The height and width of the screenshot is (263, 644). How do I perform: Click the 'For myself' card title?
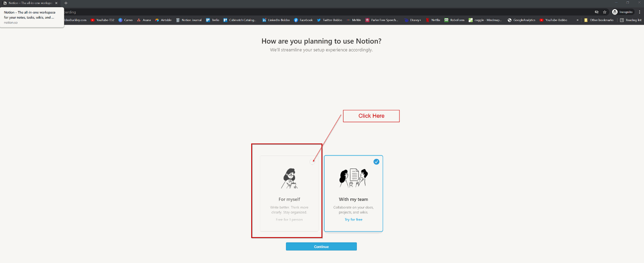pyautogui.click(x=290, y=199)
